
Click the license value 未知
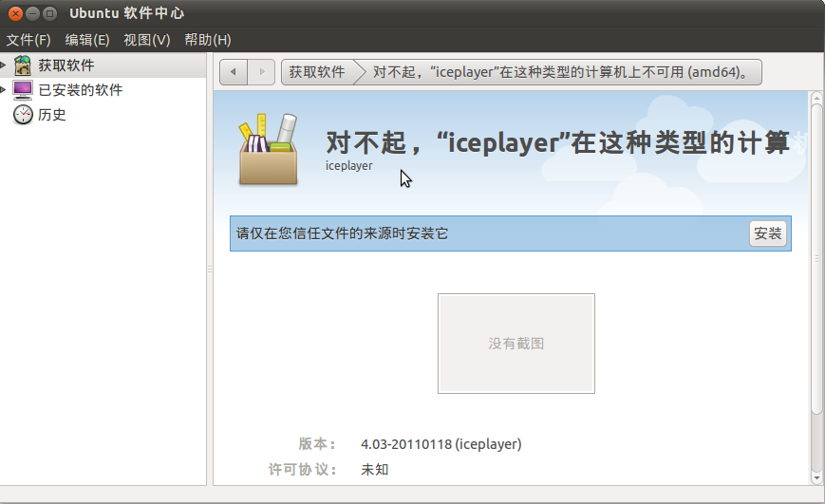[x=375, y=469]
